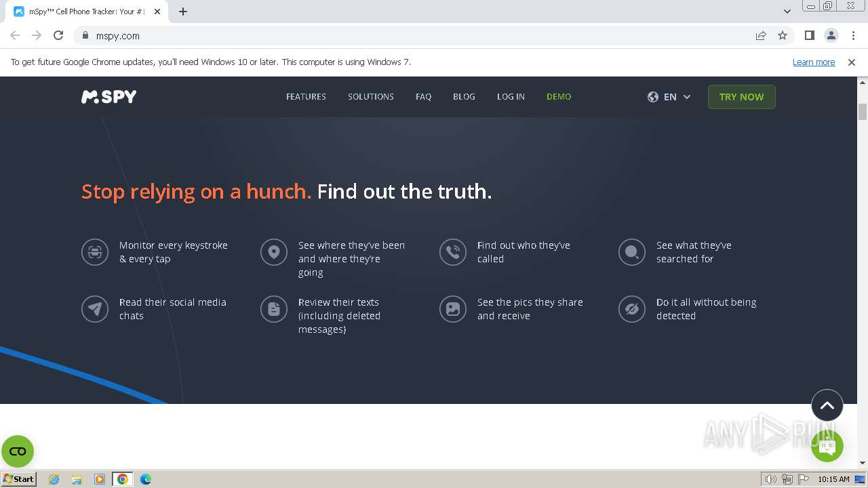Close the mSpy browser tab
868x488 pixels.
click(x=157, y=12)
